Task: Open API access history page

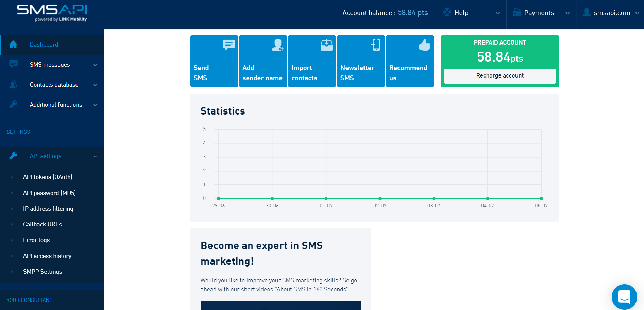Action: (x=47, y=256)
